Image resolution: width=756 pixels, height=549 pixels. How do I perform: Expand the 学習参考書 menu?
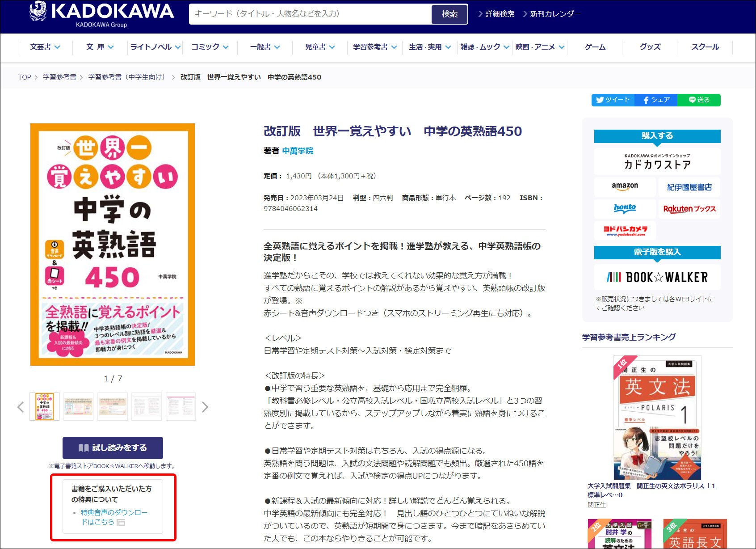tap(375, 47)
